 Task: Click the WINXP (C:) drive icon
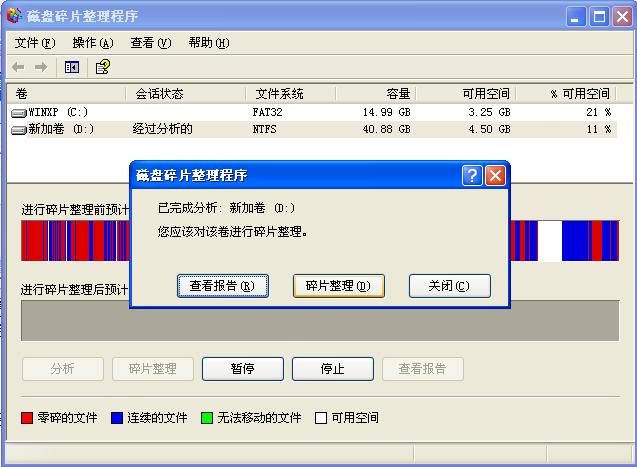click(19, 113)
